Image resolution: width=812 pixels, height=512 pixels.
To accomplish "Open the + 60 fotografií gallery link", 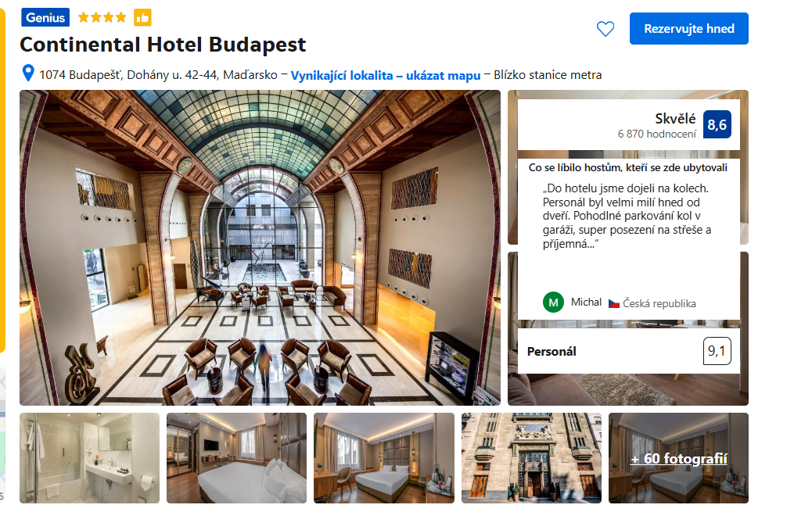I will [678, 459].
